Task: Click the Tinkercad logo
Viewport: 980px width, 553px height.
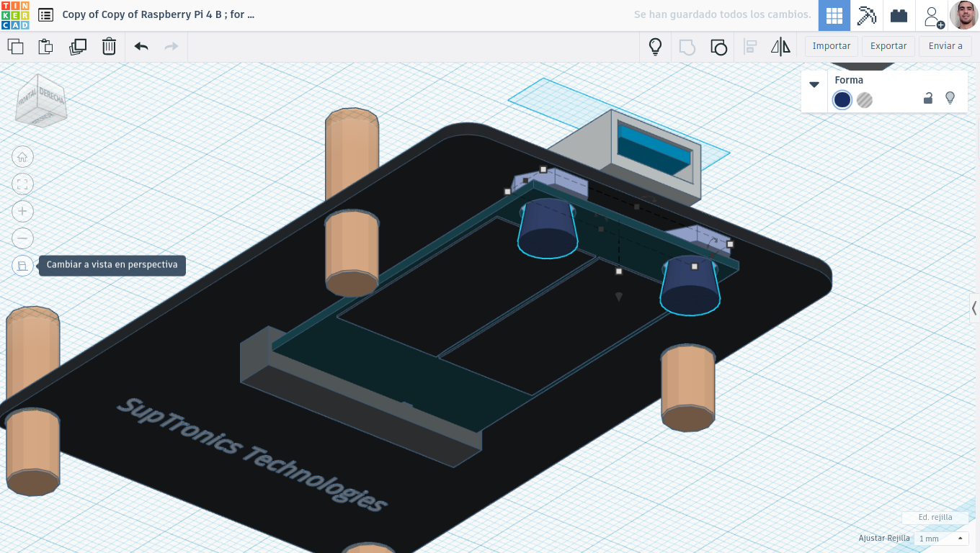Action: tap(15, 15)
